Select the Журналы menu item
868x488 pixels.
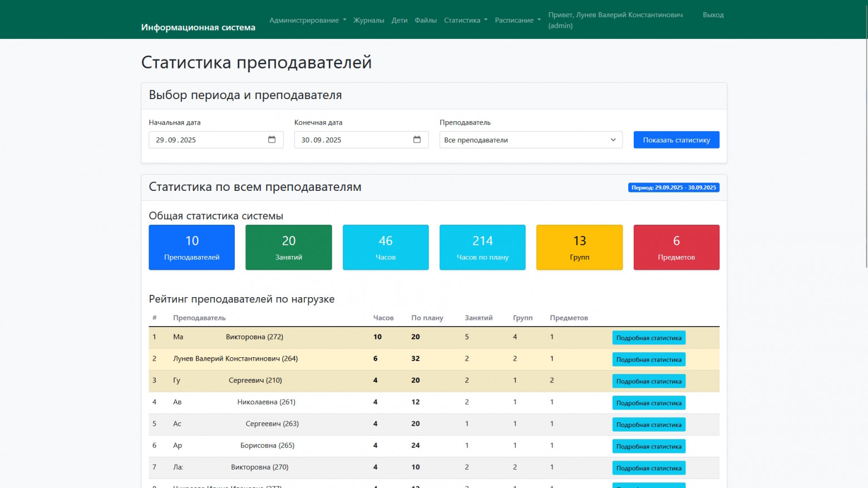pyautogui.click(x=368, y=19)
